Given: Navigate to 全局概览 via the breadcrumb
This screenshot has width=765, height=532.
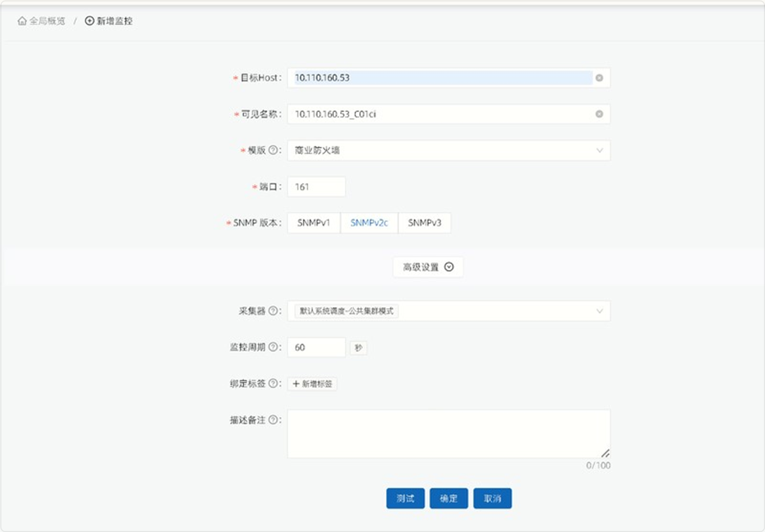Looking at the screenshot, I should pyautogui.click(x=47, y=21).
